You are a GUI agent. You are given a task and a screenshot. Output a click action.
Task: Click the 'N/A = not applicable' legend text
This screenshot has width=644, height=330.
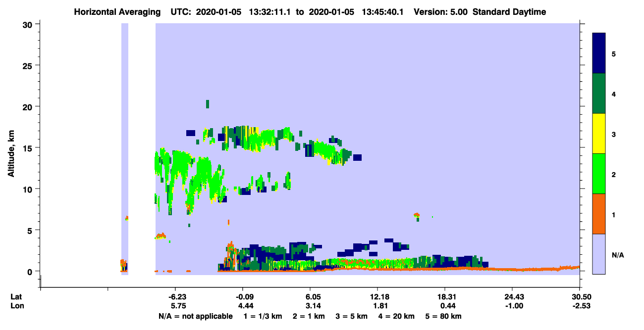pyautogui.click(x=195, y=316)
